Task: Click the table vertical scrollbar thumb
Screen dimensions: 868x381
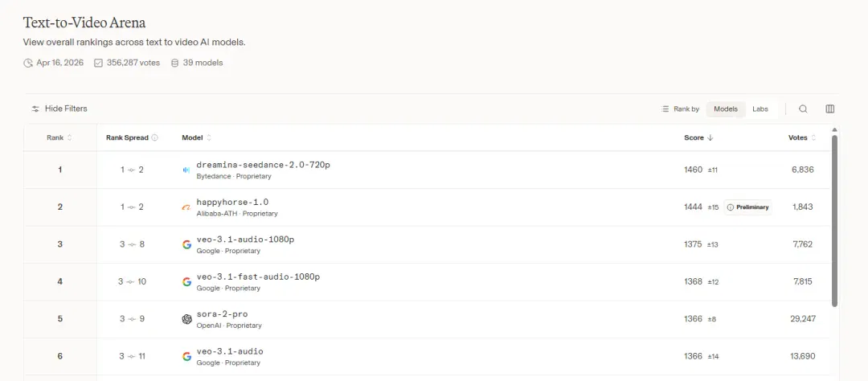Action: 835,220
